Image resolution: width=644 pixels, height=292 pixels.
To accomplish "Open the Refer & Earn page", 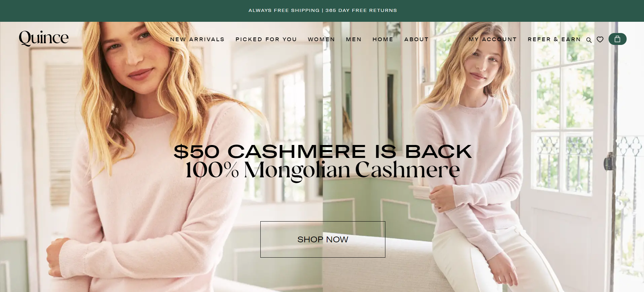I will [x=554, y=39].
